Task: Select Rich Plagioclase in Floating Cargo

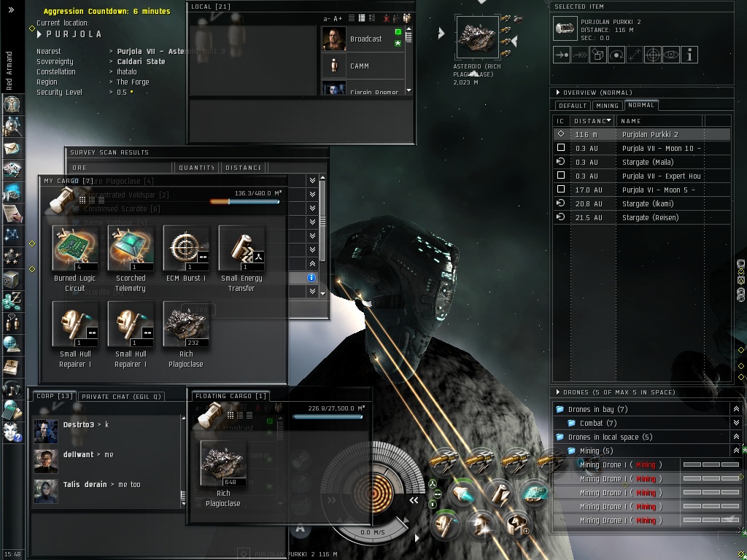Action: click(x=223, y=474)
